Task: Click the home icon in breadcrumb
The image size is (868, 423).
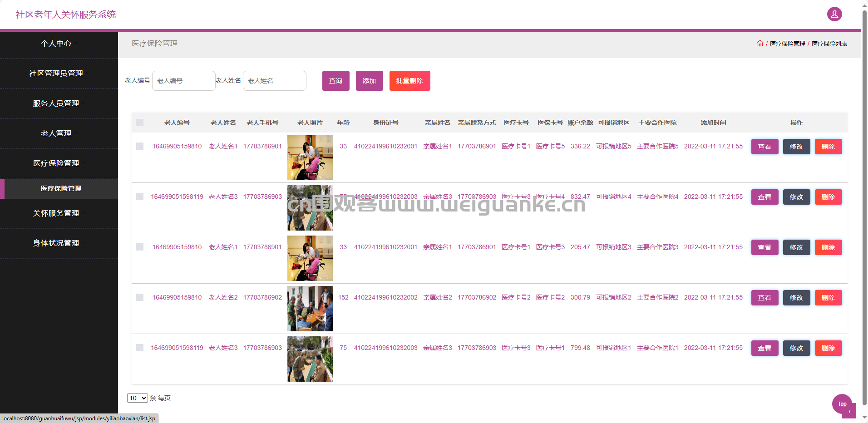Action: point(760,44)
